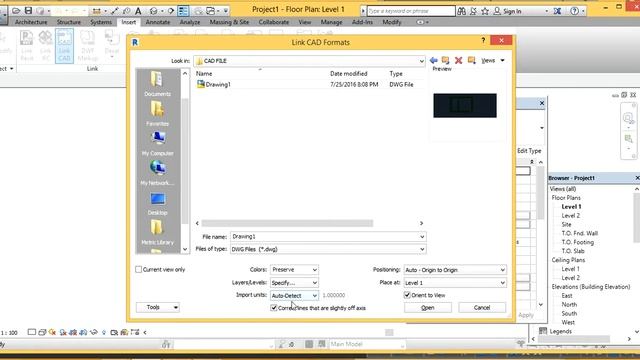Screen dimensions: 640x360
Task: Click the Open button
Action: pyautogui.click(x=428, y=307)
